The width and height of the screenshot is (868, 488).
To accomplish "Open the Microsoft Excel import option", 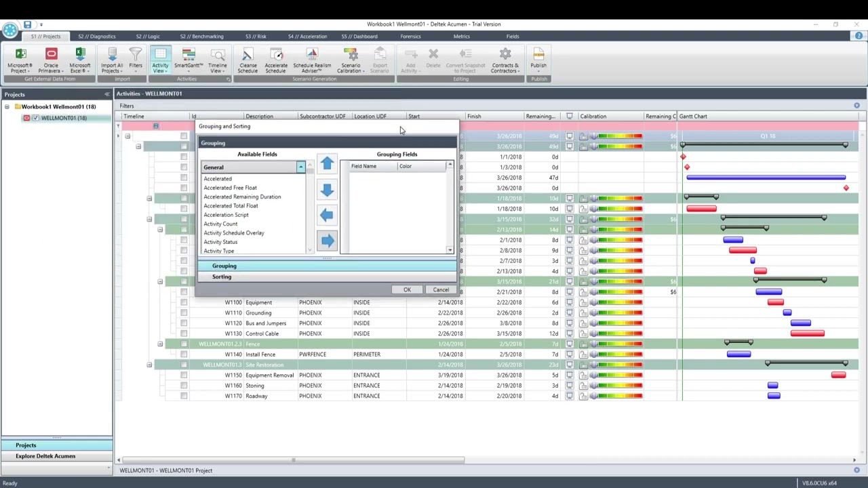I will click(x=79, y=60).
